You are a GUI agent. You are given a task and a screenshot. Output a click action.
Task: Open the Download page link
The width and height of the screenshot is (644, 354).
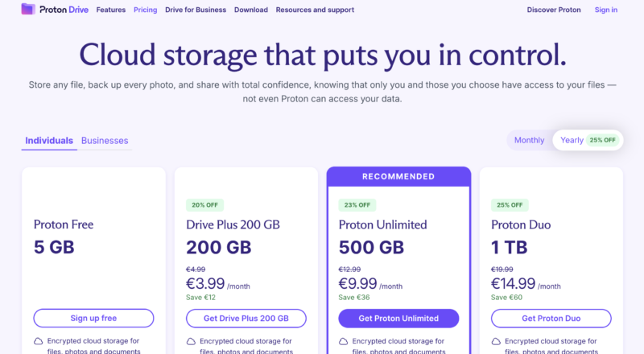point(251,10)
